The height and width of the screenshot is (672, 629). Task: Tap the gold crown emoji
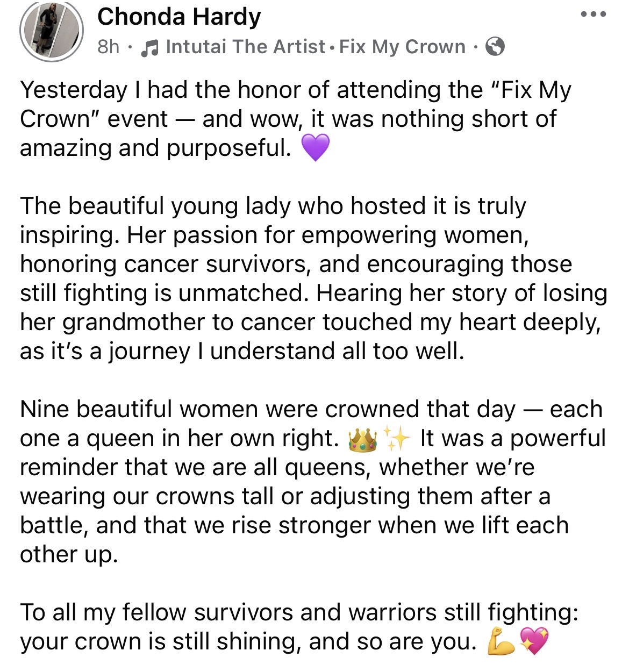point(362,439)
